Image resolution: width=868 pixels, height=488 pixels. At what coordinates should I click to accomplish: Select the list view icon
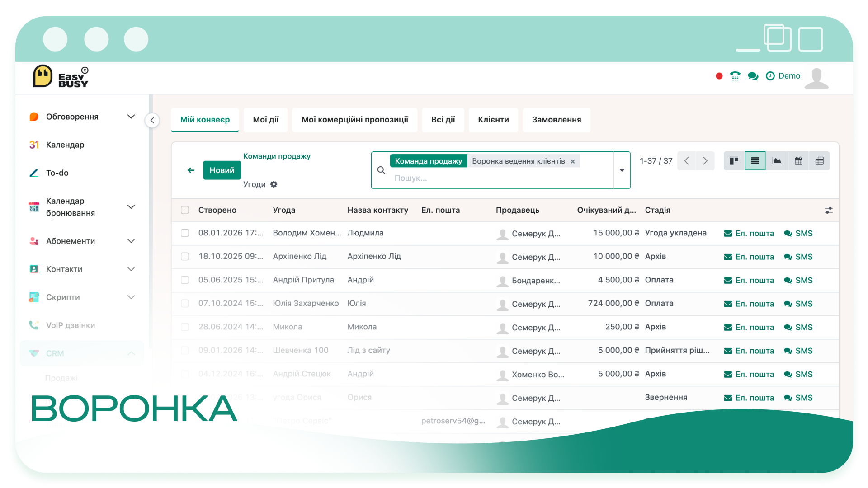(755, 161)
